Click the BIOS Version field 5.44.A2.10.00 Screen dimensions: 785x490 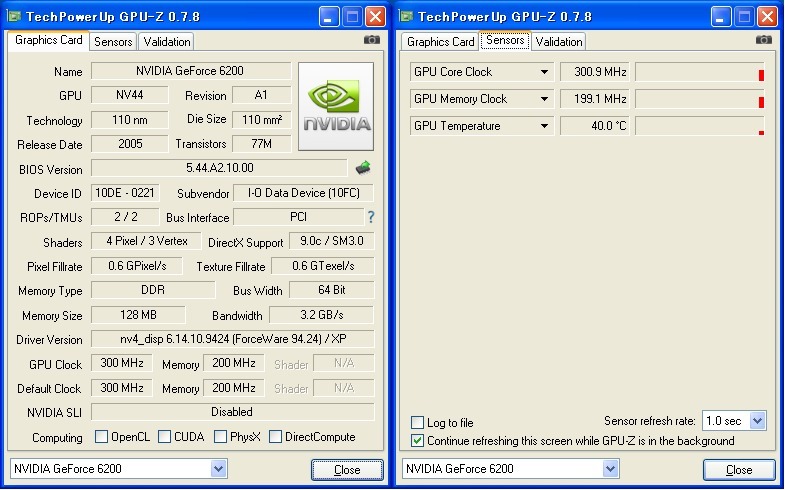coord(219,168)
